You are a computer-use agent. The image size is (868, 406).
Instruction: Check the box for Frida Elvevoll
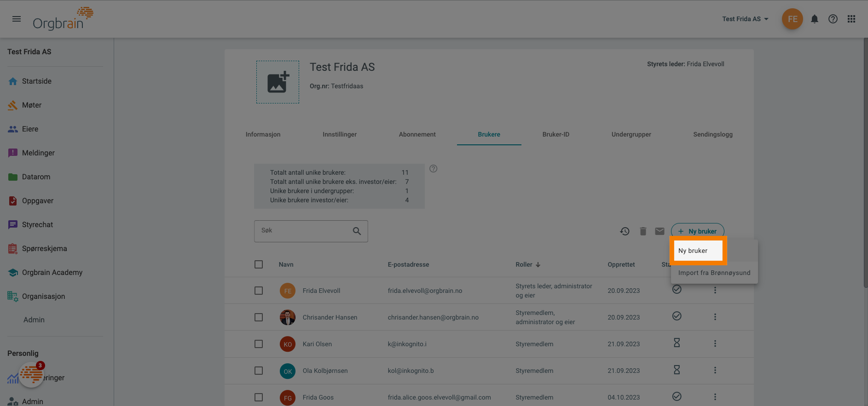(259, 291)
